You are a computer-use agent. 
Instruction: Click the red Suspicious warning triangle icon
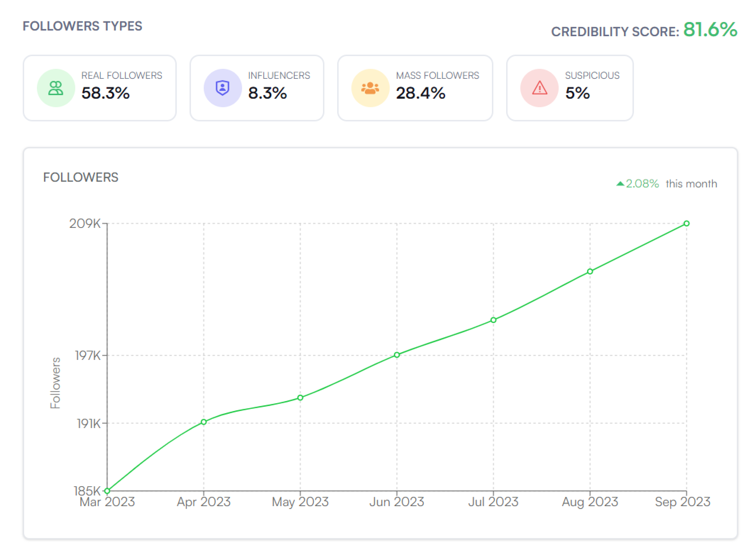[539, 88]
